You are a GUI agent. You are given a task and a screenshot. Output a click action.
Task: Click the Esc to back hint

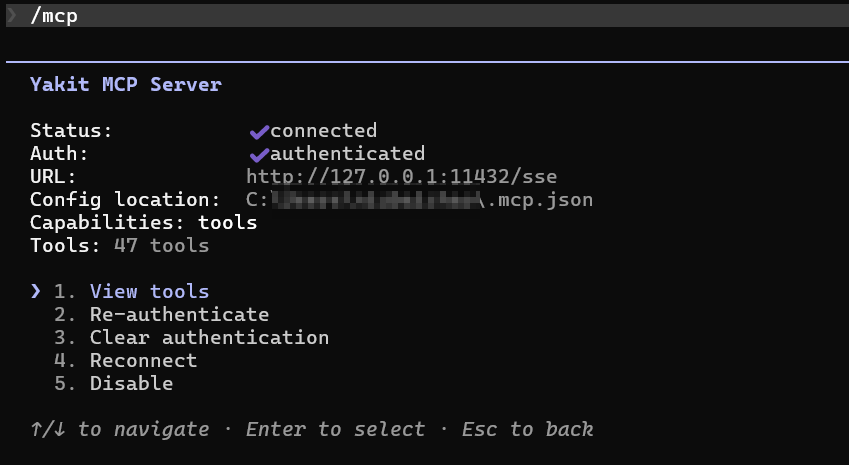[x=527, y=429]
